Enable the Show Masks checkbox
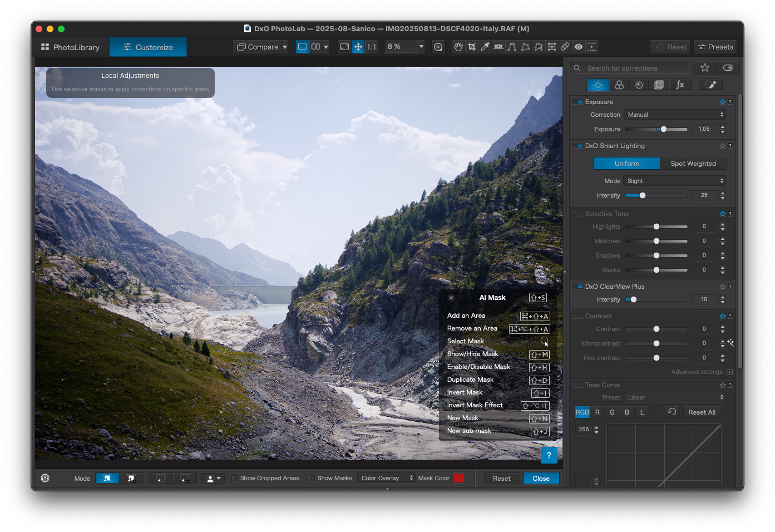 click(x=312, y=478)
